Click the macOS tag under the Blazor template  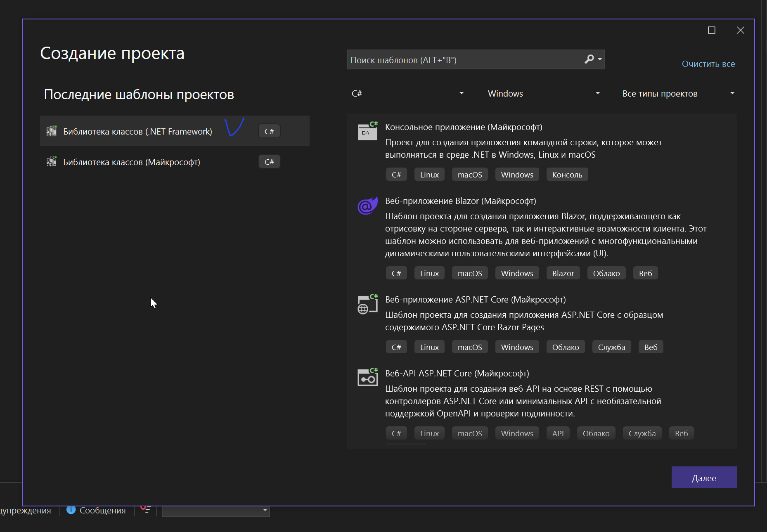point(470,273)
